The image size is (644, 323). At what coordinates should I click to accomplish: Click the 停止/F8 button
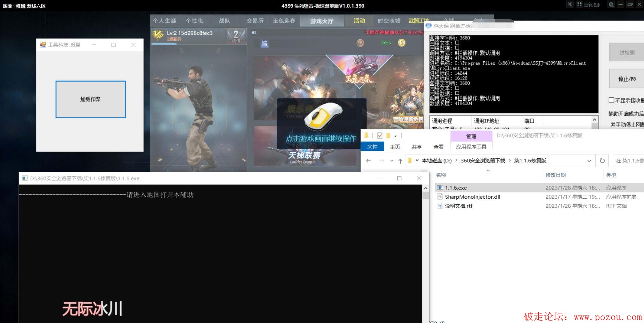click(x=626, y=79)
